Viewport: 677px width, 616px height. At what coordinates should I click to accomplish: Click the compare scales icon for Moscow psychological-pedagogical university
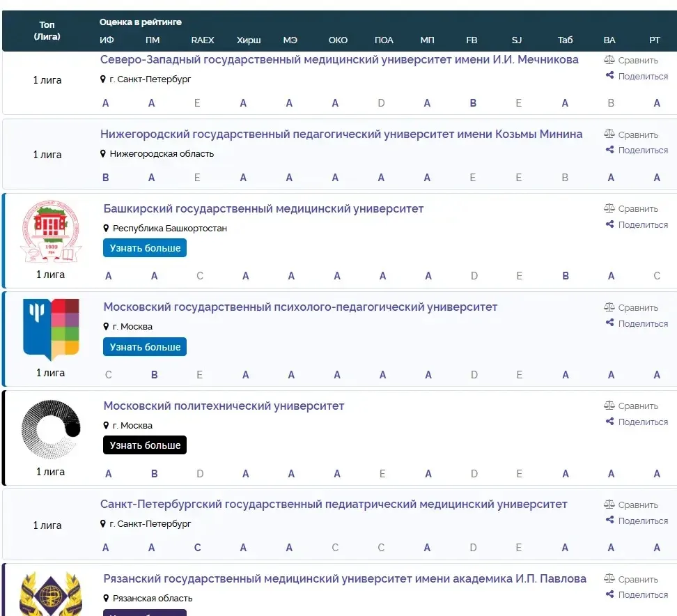tap(609, 308)
